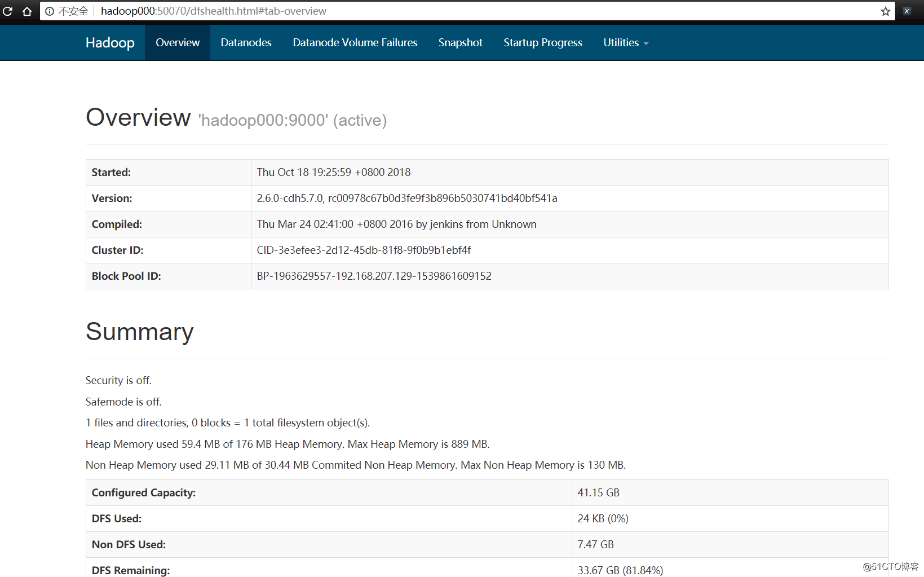Viewport: 924px width, 577px height.
Task: Click the Block Pool ID: label
Action: point(126,276)
